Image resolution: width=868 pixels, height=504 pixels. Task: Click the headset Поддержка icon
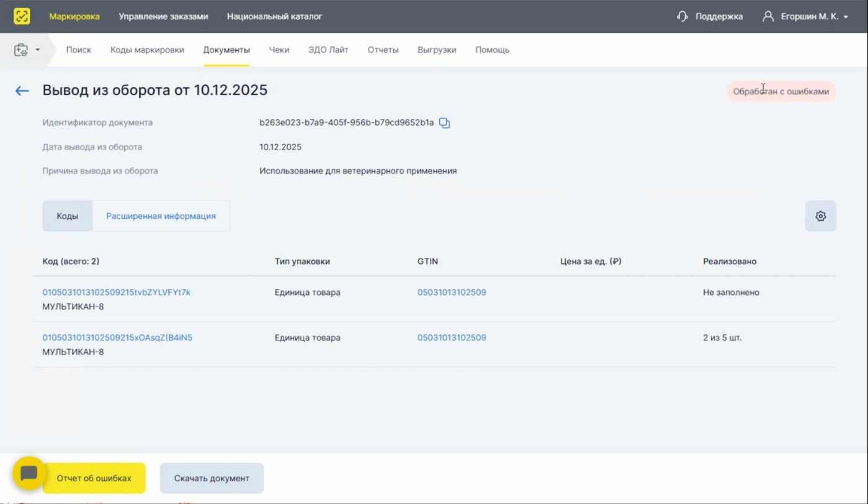coord(682,17)
